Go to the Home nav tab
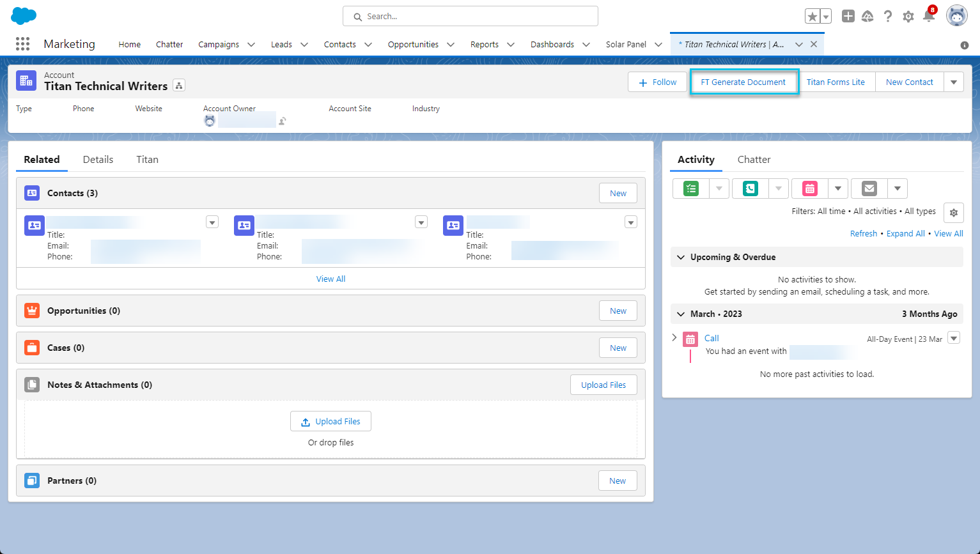The height and width of the screenshot is (554, 980). [x=129, y=44]
